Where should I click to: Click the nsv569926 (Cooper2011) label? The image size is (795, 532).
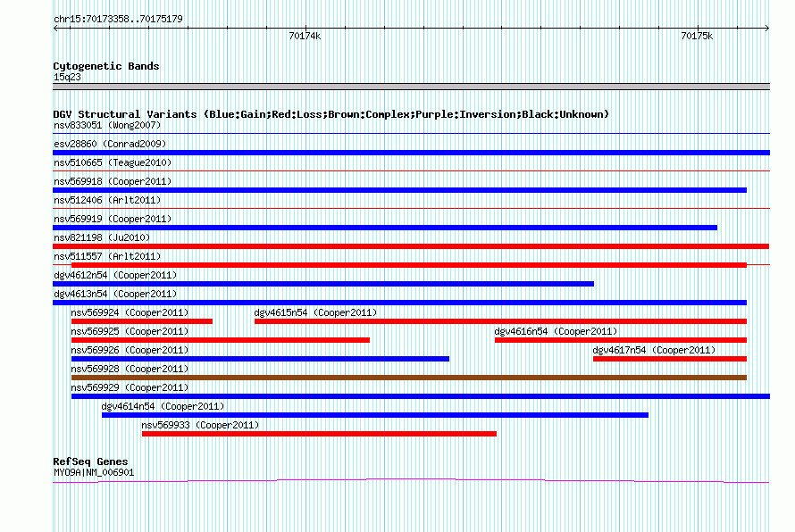130,350
